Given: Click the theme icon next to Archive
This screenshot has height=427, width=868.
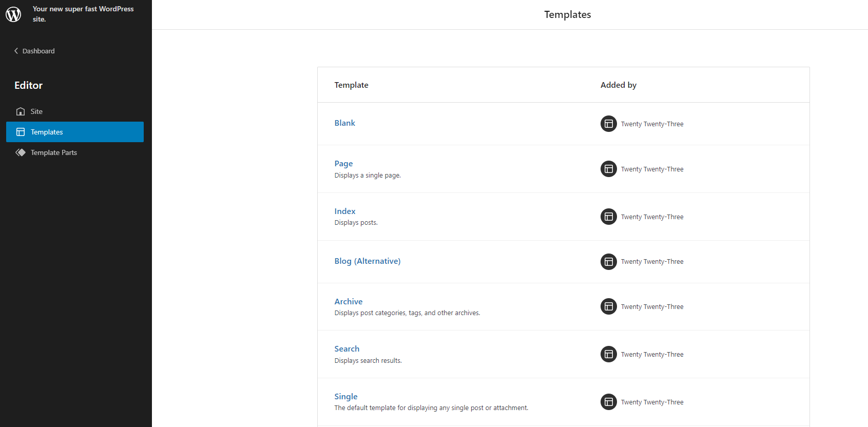Looking at the screenshot, I should coord(608,306).
